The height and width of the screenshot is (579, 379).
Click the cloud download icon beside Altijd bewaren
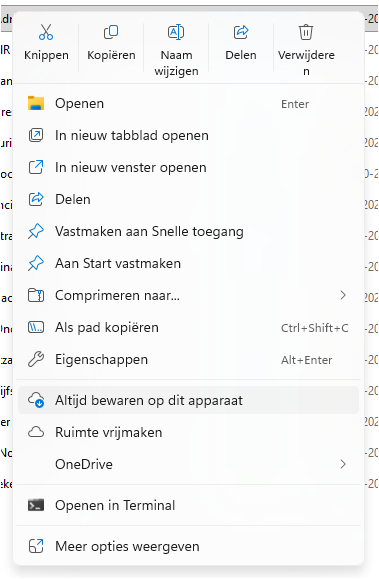(36, 400)
